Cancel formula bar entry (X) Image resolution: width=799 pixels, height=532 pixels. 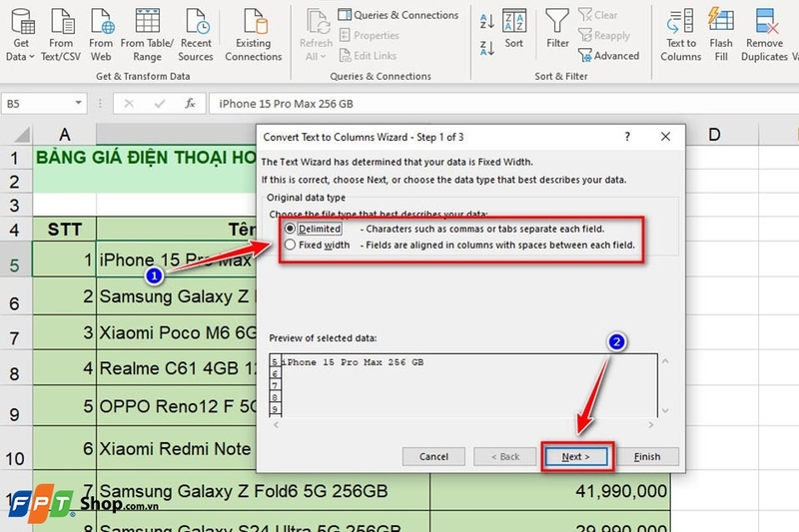[x=129, y=104]
